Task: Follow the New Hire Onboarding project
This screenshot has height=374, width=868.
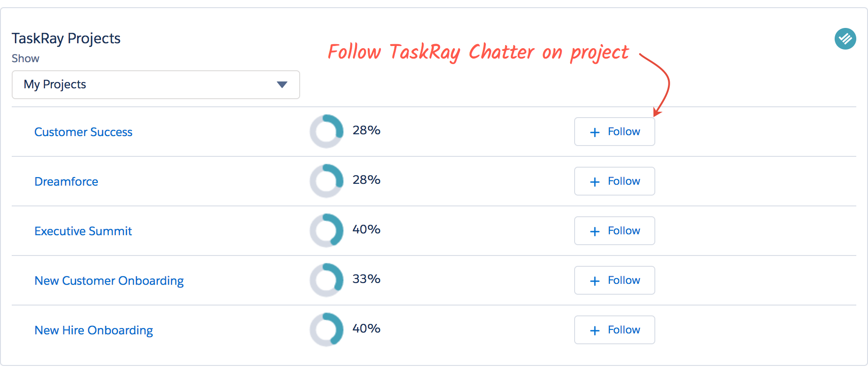Action: (614, 330)
